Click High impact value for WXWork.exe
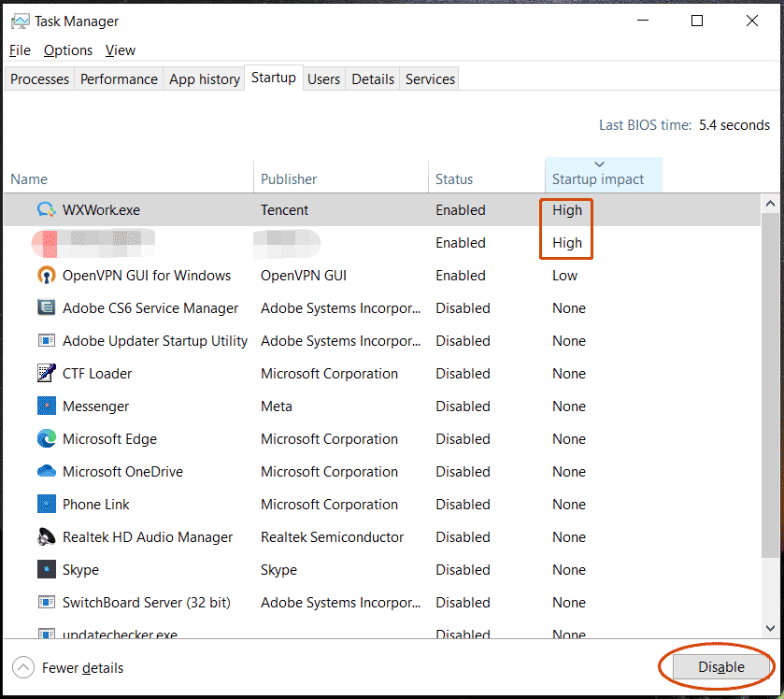 tap(567, 210)
